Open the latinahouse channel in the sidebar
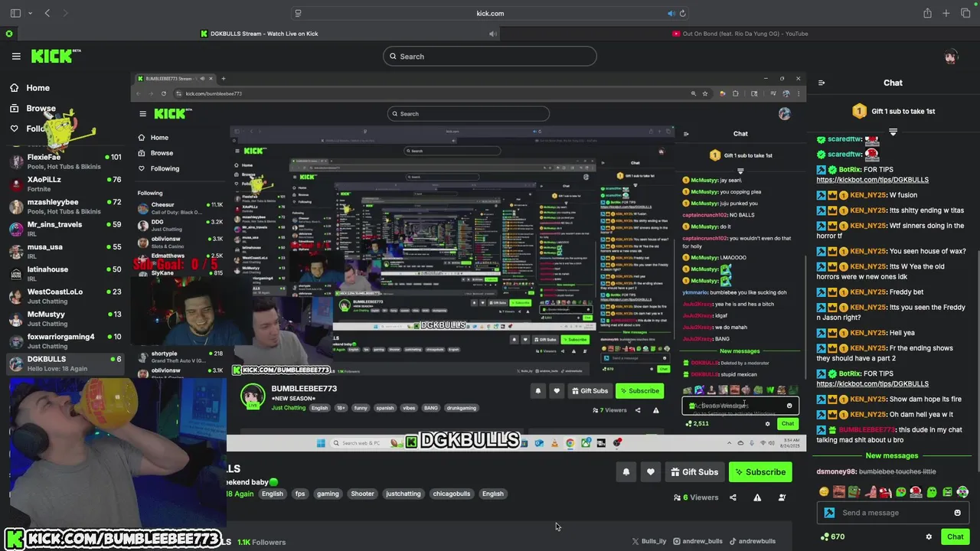This screenshot has height=551, width=980. pyautogui.click(x=65, y=274)
